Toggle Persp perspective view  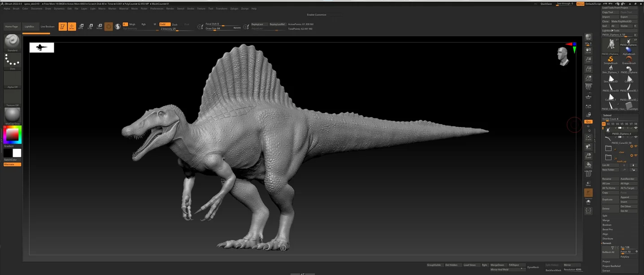pyautogui.click(x=588, y=87)
